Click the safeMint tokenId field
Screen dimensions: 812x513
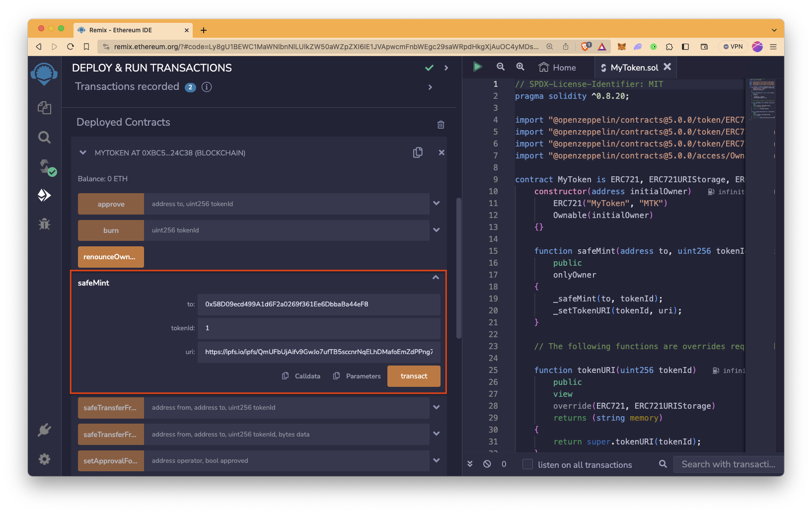pos(319,328)
